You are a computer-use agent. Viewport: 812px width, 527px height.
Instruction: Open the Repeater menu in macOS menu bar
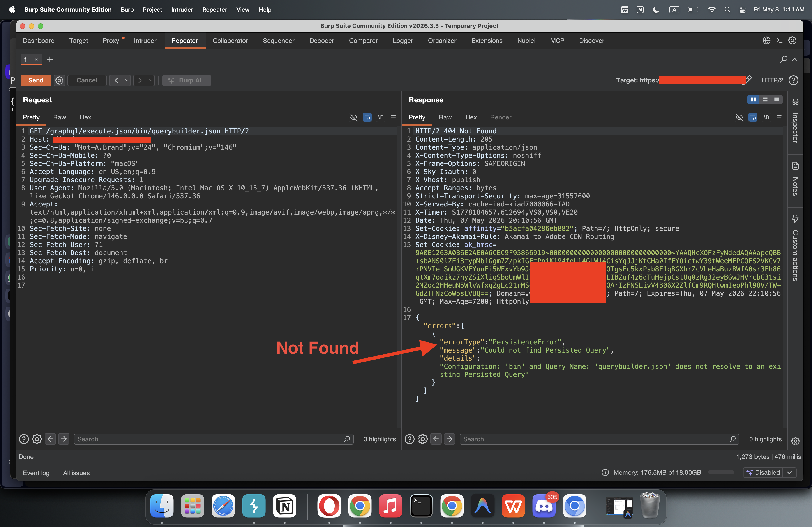click(x=215, y=9)
